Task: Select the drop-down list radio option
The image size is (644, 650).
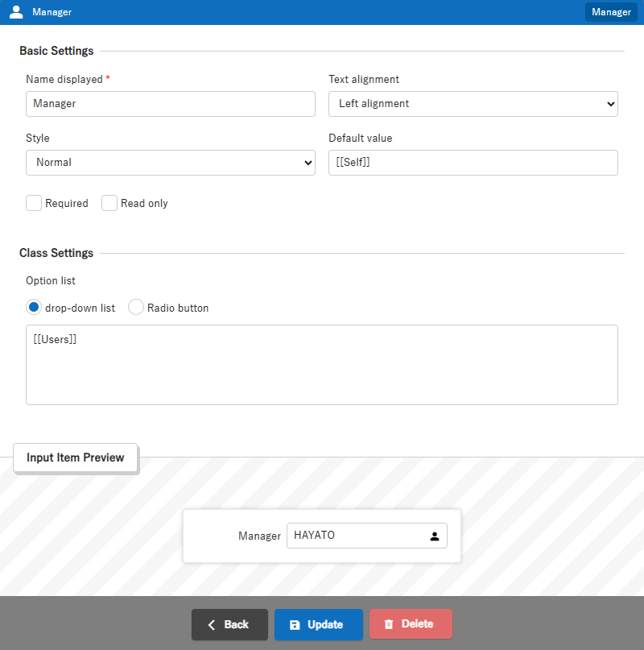Action: [x=34, y=307]
